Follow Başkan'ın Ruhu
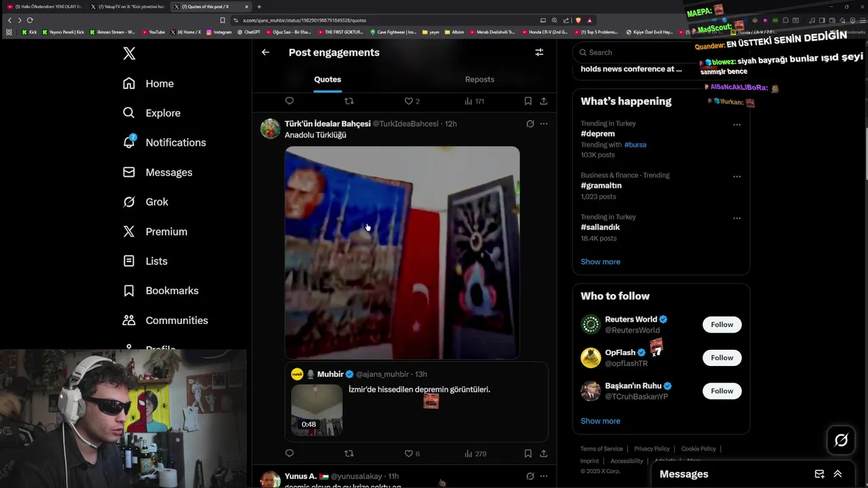 point(722,391)
